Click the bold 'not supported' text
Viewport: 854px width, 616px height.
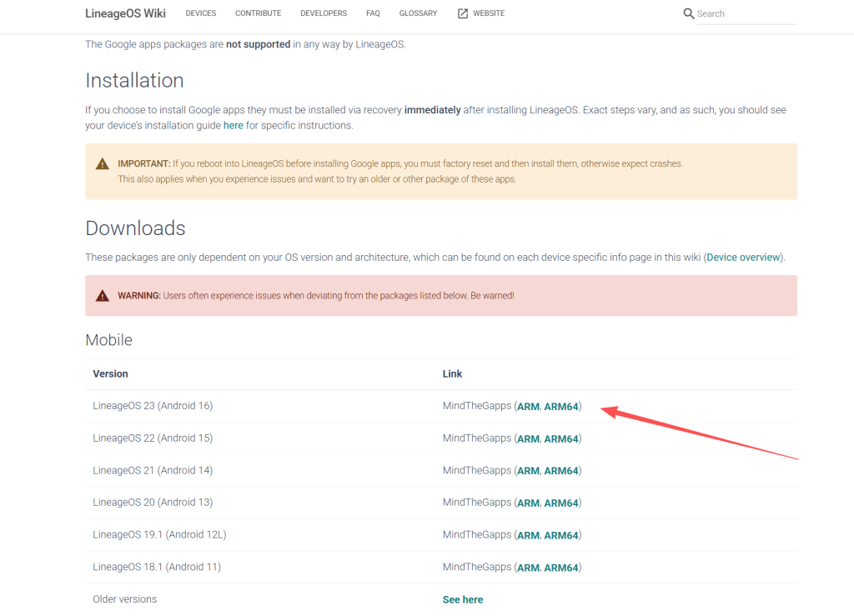click(x=259, y=44)
